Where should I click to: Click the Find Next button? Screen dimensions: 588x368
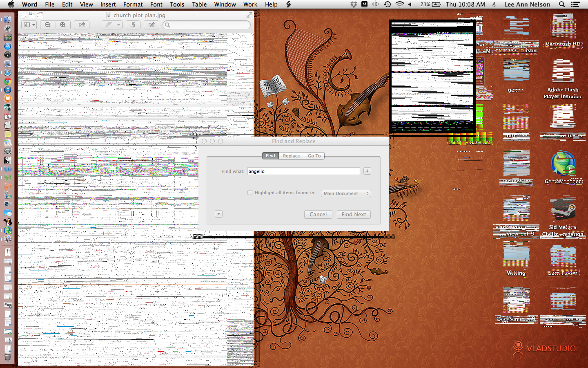point(354,214)
